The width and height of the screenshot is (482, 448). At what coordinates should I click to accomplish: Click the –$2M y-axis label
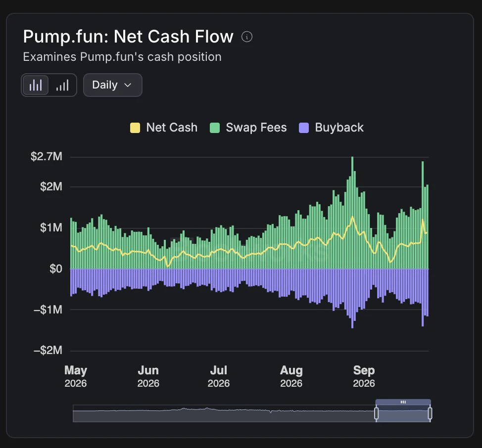click(48, 350)
